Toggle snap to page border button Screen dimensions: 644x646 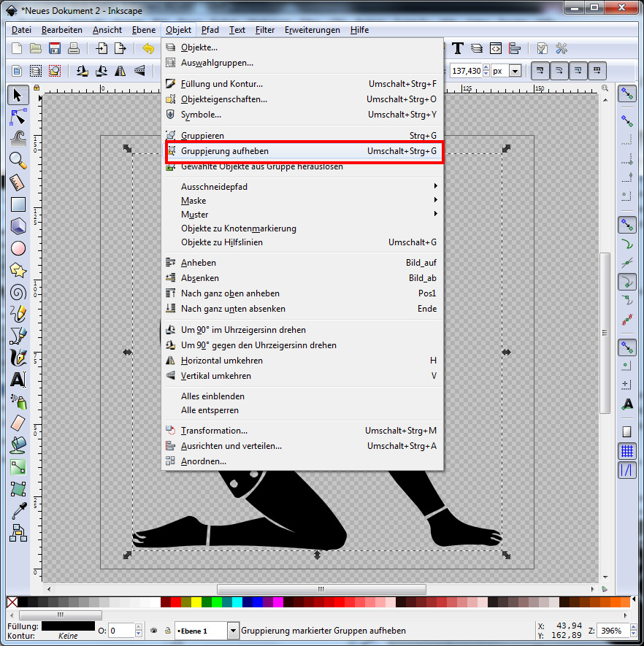626,432
